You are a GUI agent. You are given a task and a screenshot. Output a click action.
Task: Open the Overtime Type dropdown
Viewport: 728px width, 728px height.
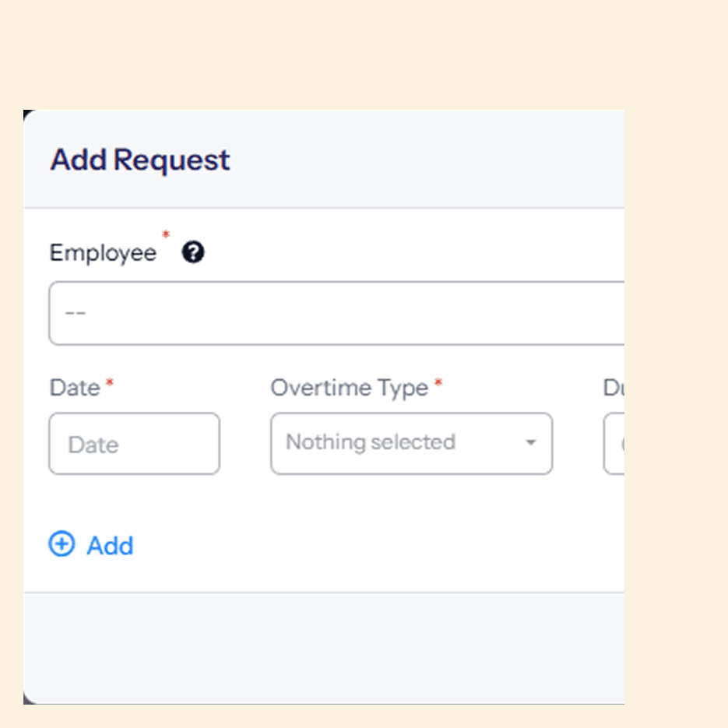pos(411,443)
